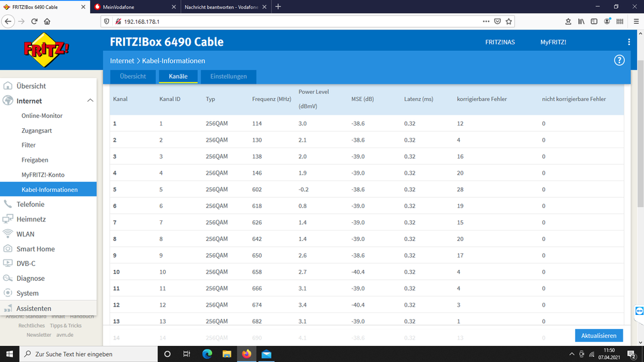The image size is (644, 362).
Task: Click the Smart Home icon
Action: 8,248
